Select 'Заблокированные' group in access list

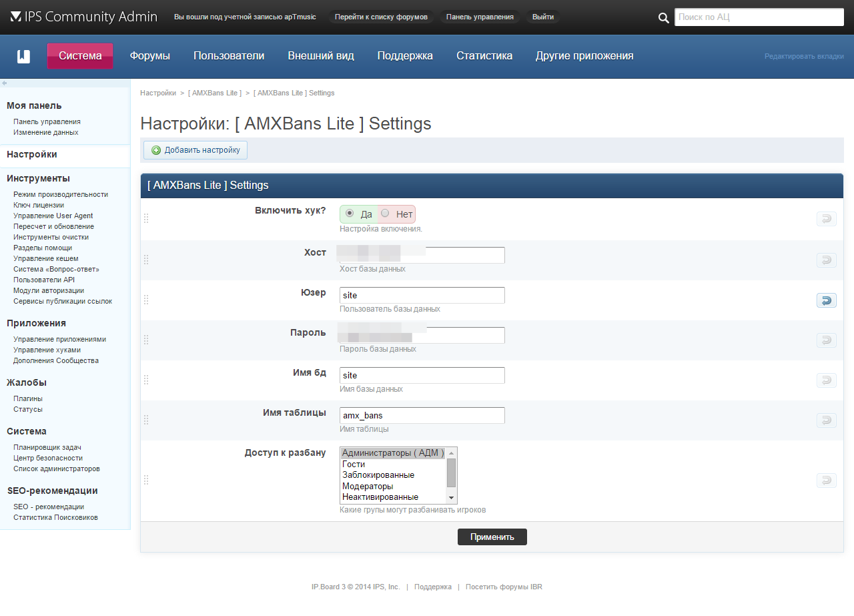point(393,475)
